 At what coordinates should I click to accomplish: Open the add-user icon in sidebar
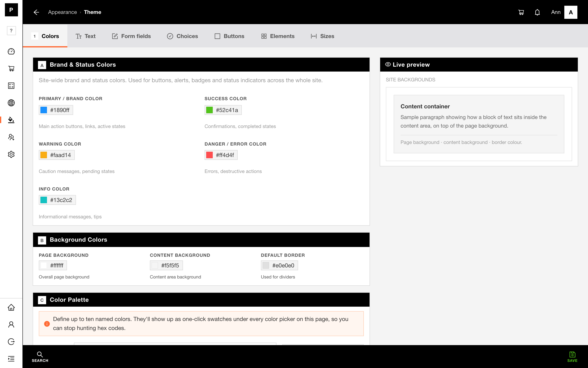[x=11, y=137]
